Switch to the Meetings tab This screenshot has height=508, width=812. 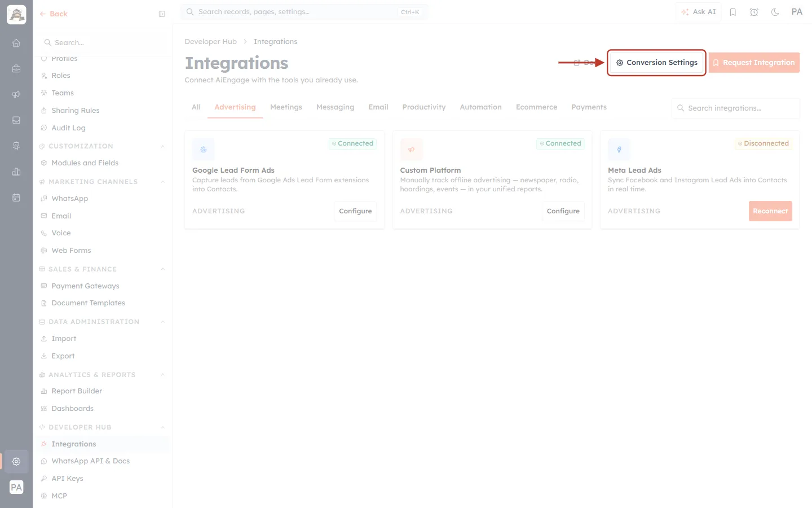pyautogui.click(x=286, y=107)
